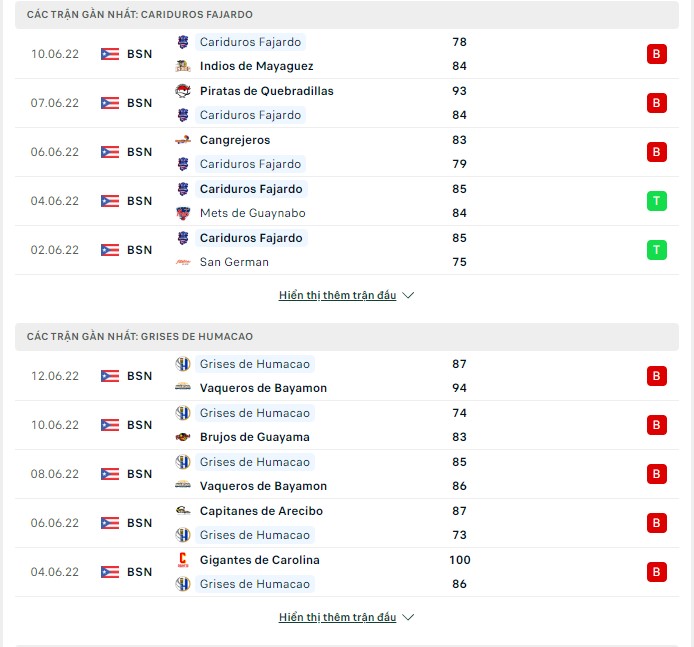Open 'Hiển thị thêm trận đấu' under Humacao
The image size is (694, 647).
(337, 617)
